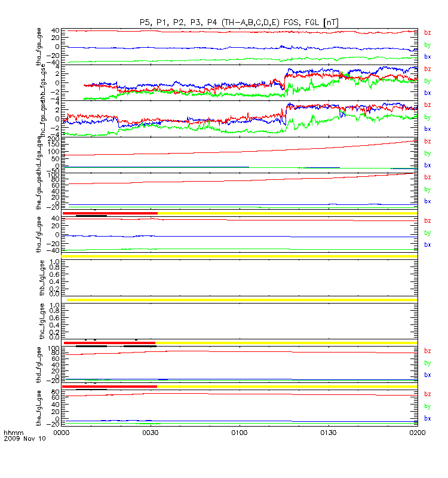Viewport: 448px width, 478px height.
Task: Click the yellow bar above the thb_fgl panel
Action: point(240,257)
